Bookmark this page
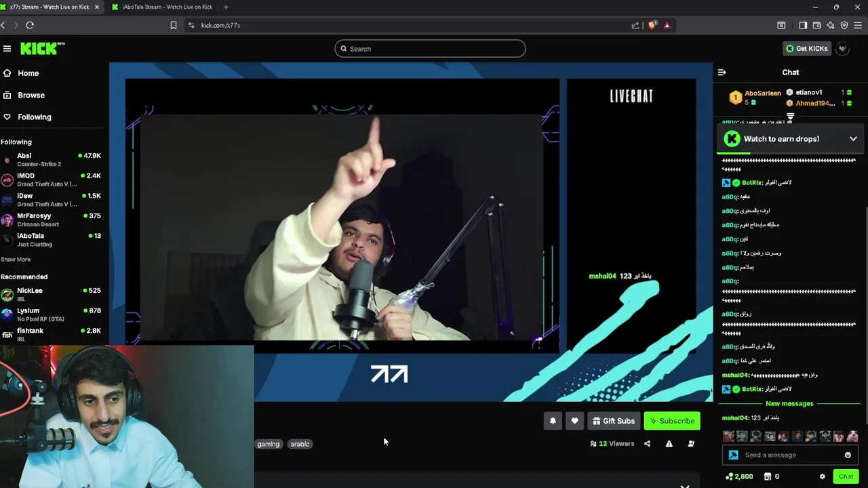 (174, 25)
